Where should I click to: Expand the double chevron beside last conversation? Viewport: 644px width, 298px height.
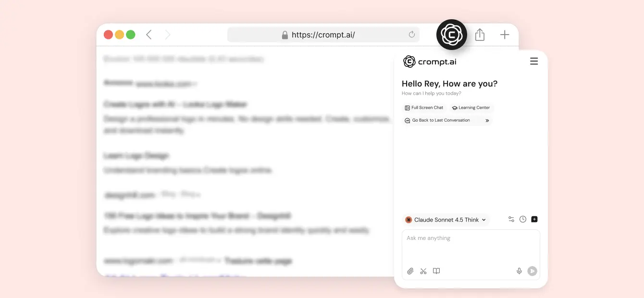tap(487, 121)
